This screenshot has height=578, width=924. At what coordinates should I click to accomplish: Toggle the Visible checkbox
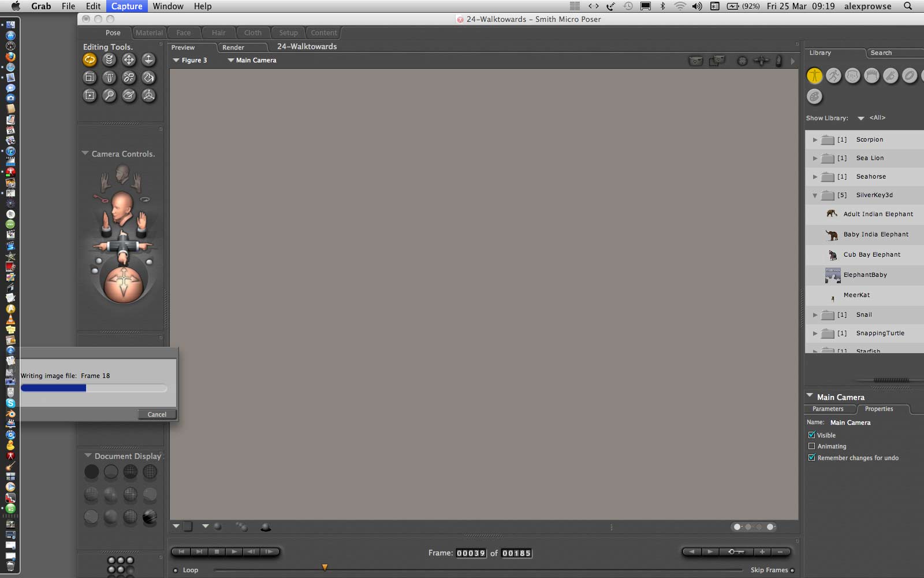811,435
